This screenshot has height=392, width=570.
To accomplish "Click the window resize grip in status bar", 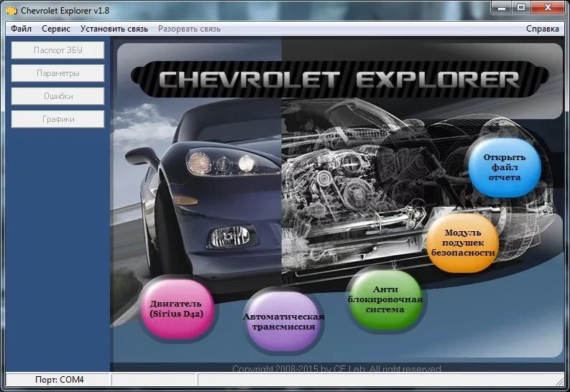I will point(560,381).
